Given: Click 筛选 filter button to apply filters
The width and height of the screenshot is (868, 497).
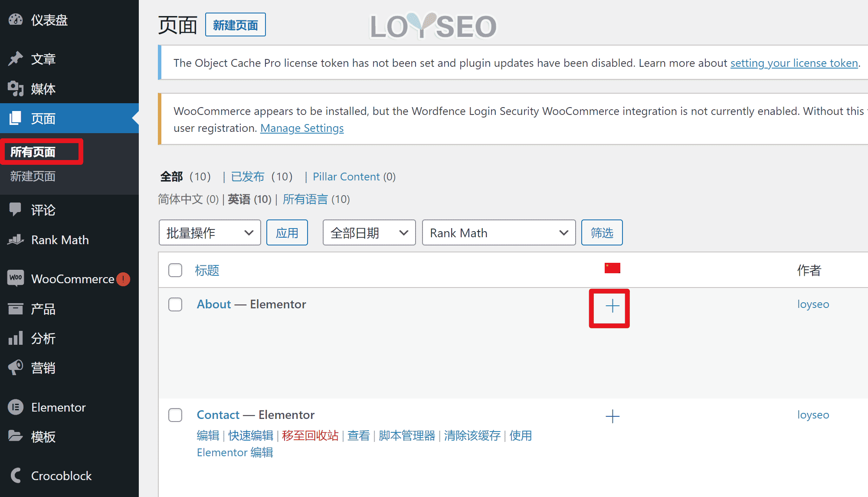Looking at the screenshot, I should pos(602,233).
